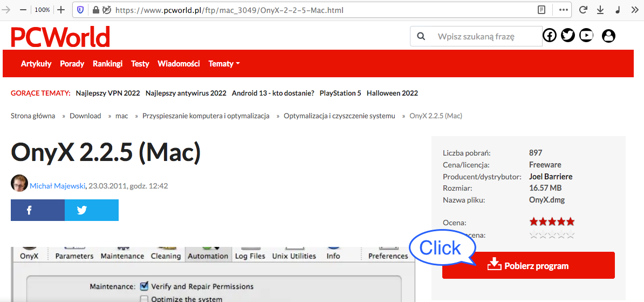This screenshot has width=644, height=302.
Task: Open the user account icon
Action: coord(609,36)
